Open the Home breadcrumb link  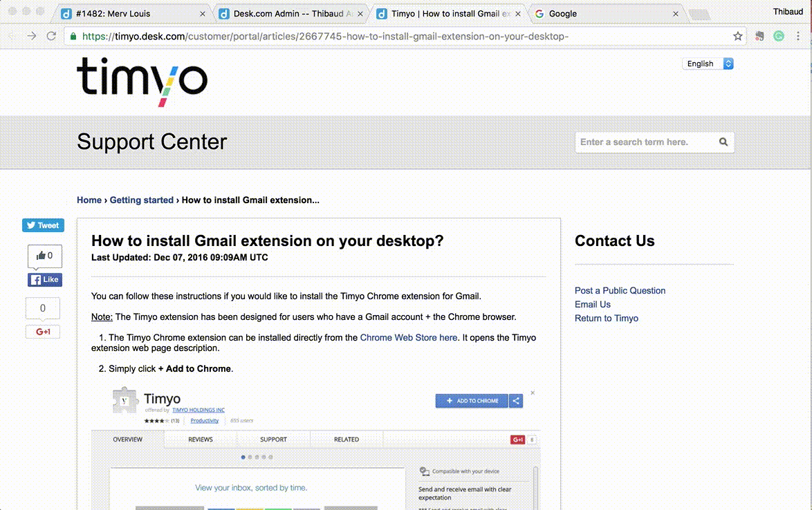(89, 200)
